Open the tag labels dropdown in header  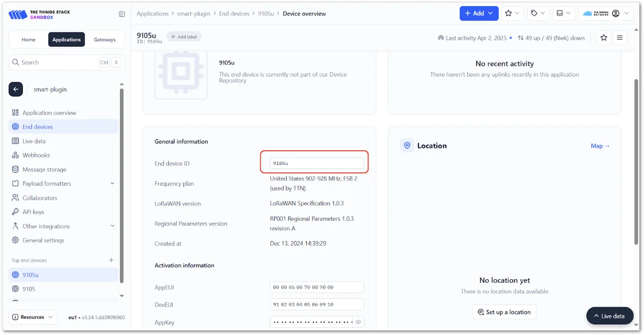(538, 13)
